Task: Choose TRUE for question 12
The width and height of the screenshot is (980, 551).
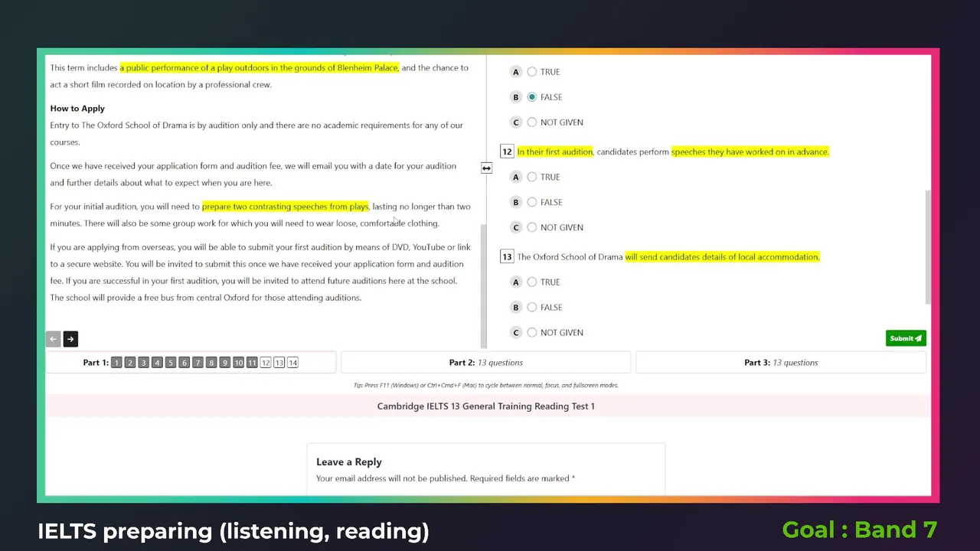Action: click(532, 177)
